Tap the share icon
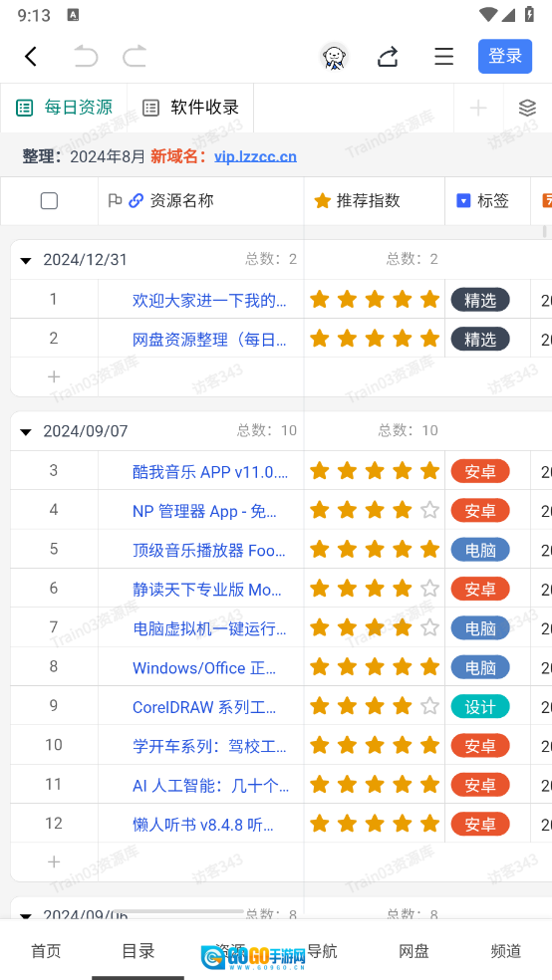The height and width of the screenshot is (980, 552). tap(388, 56)
